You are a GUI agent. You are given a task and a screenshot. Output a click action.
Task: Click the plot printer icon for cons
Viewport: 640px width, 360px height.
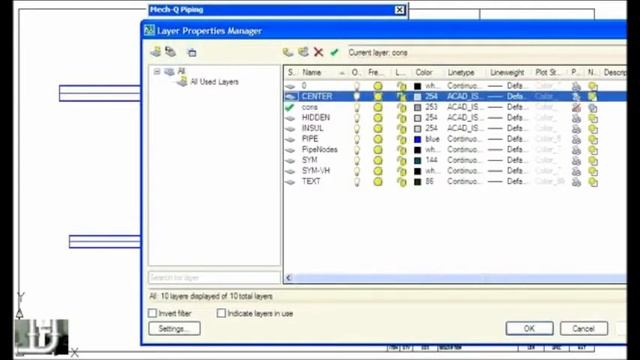[x=576, y=107]
